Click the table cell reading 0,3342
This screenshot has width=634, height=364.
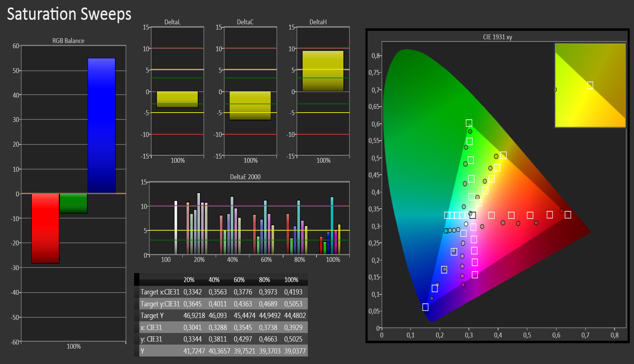click(x=192, y=292)
